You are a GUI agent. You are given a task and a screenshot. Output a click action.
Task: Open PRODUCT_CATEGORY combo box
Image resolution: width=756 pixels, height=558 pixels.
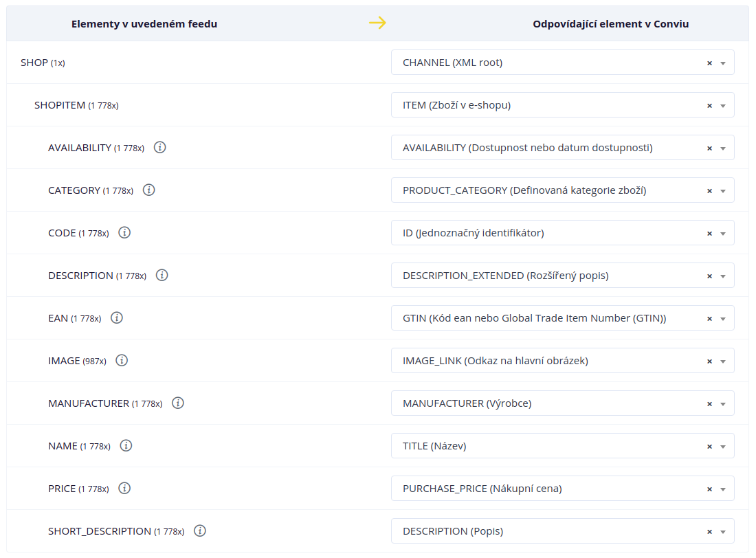tap(550, 190)
